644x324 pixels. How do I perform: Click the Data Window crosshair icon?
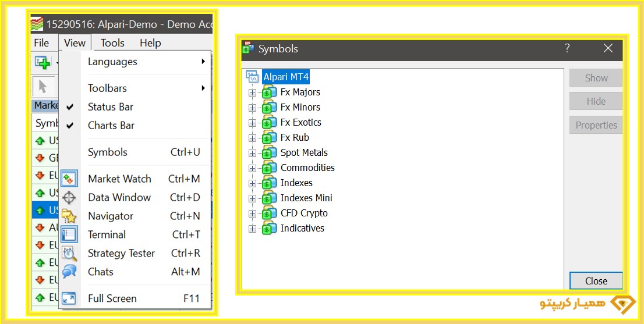click(69, 198)
